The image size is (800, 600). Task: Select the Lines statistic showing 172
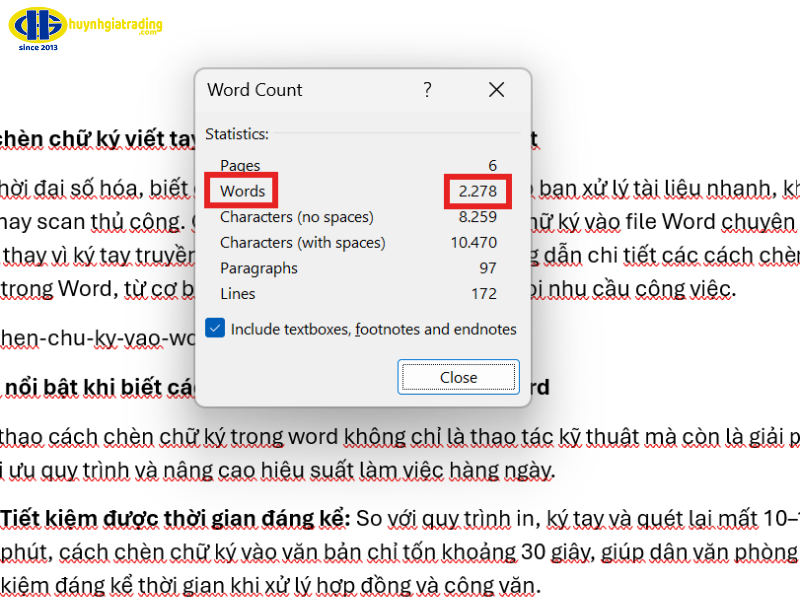tap(238, 293)
